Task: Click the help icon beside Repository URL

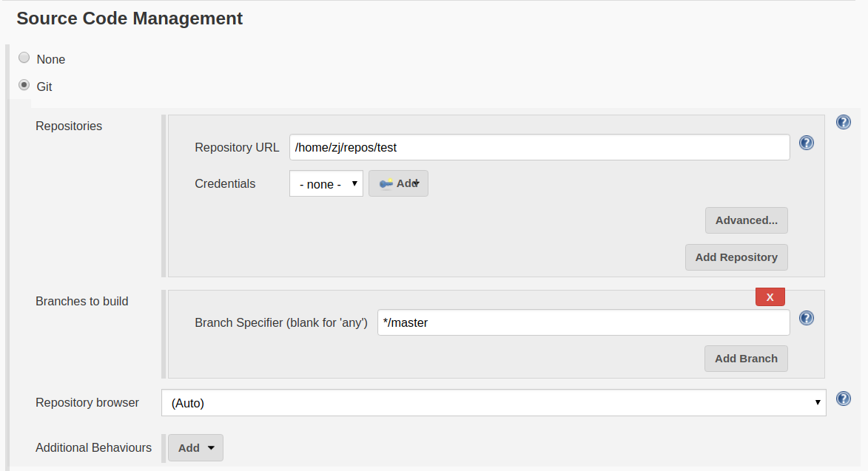Action: pyautogui.click(x=807, y=143)
